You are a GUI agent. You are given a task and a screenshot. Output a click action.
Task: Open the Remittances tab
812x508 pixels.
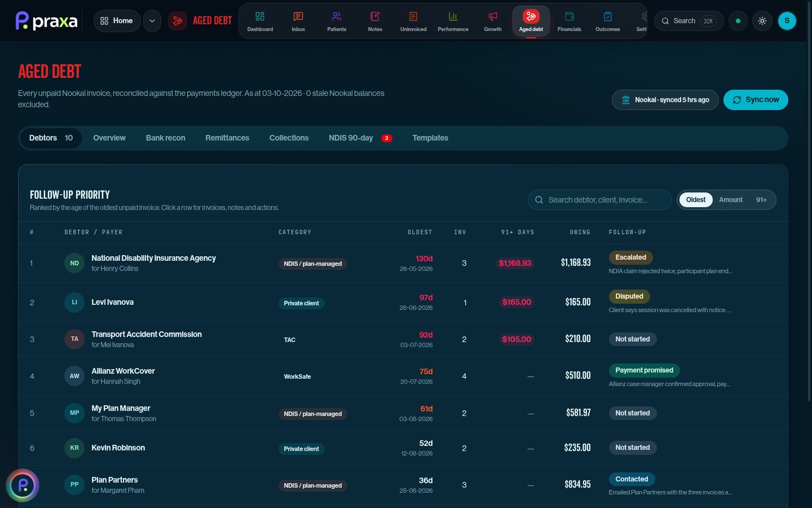coord(227,138)
